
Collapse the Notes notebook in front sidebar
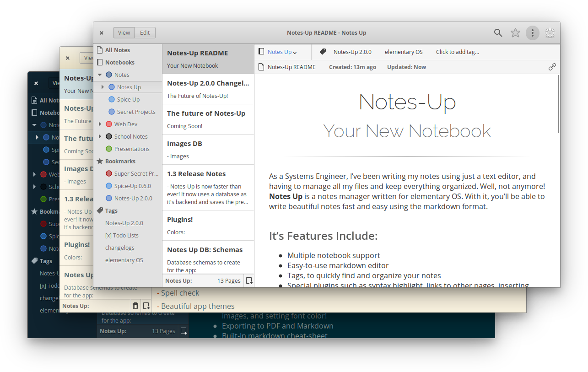point(100,75)
